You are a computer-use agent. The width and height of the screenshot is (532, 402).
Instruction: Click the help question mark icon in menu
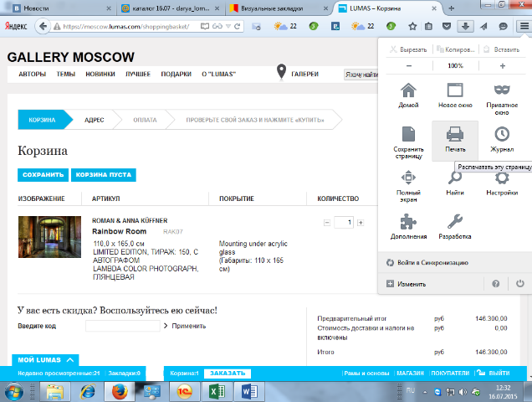(496, 284)
